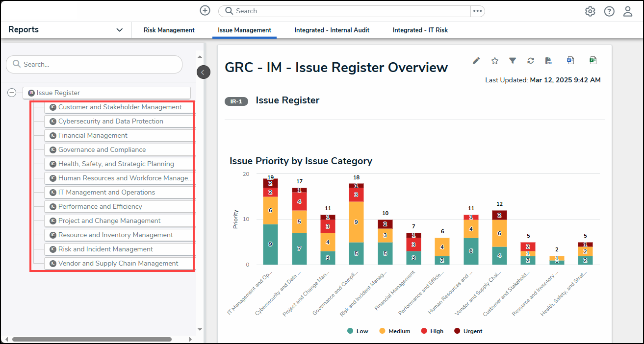Screen dimensions: 644x344
Task: Toggle the Urgent series in chart legend
Action: pyautogui.click(x=468, y=331)
